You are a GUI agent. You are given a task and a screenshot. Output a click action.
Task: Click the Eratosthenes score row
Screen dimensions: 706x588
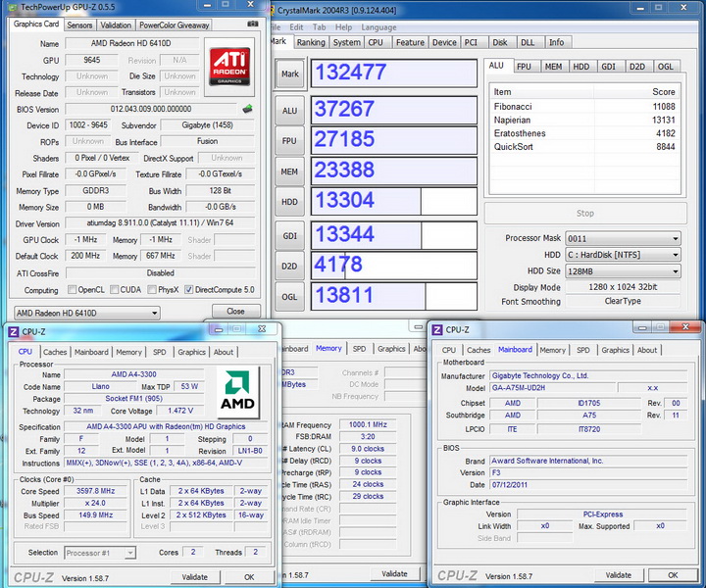tap(584, 133)
